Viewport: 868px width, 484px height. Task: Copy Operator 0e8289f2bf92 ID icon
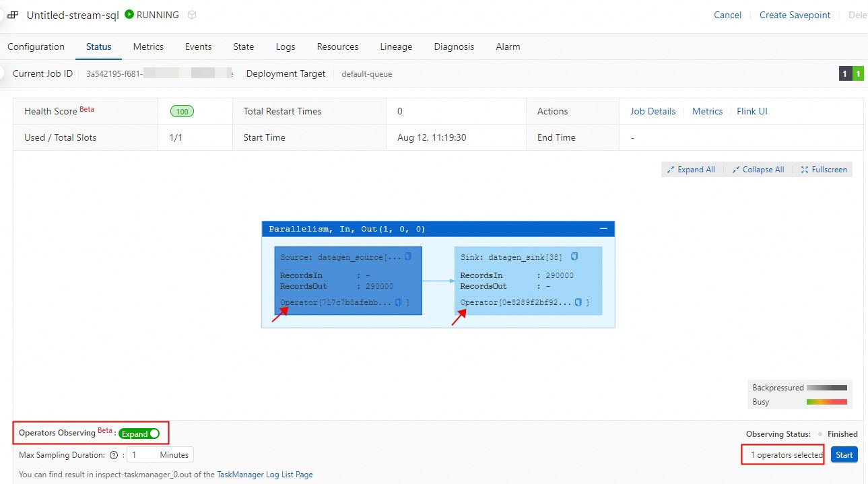click(x=578, y=302)
